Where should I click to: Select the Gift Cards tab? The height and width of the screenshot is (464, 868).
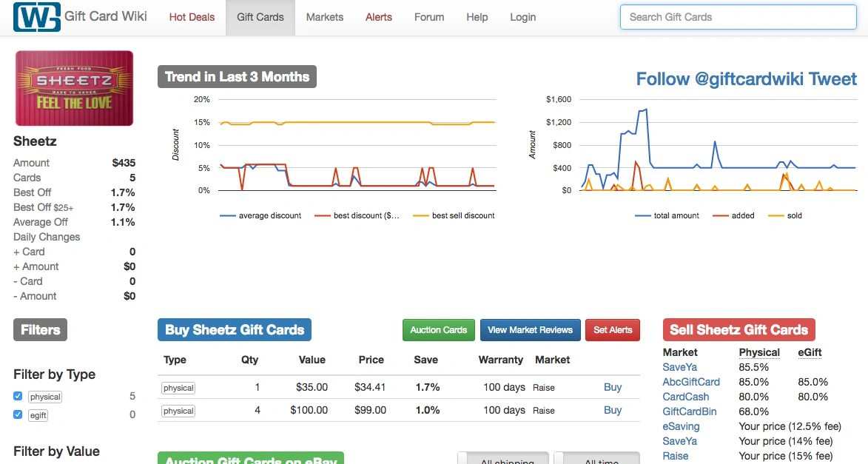[x=260, y=17]
